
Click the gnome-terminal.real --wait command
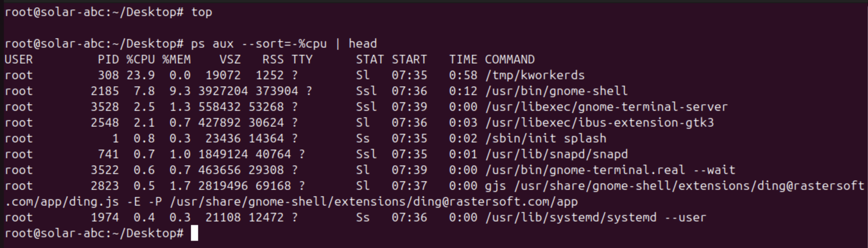coord(610,170)
